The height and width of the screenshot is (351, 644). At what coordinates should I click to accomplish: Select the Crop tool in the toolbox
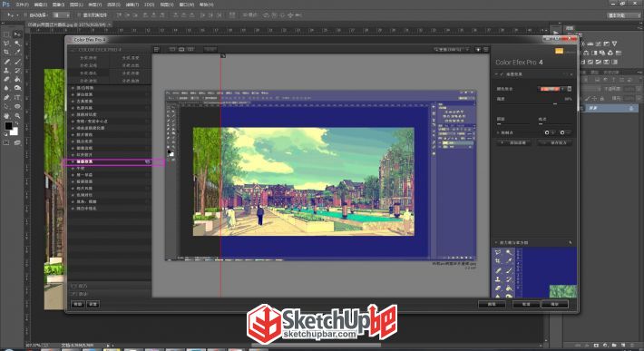pyautogui.click(x=6, y=52)
